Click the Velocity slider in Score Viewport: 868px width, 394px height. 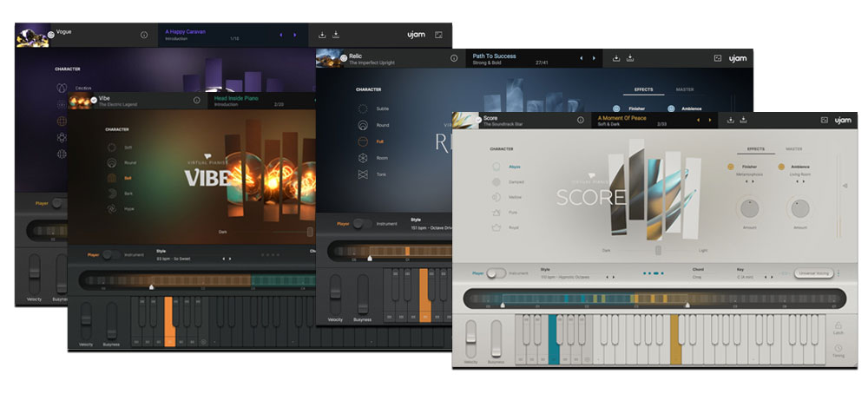[x=471, y=338]
